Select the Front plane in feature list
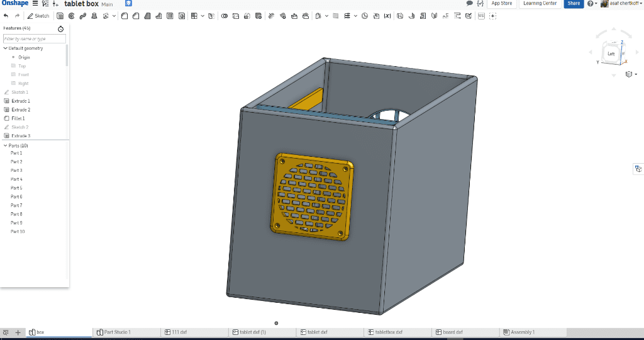644x340 pixels. (23, 74)
